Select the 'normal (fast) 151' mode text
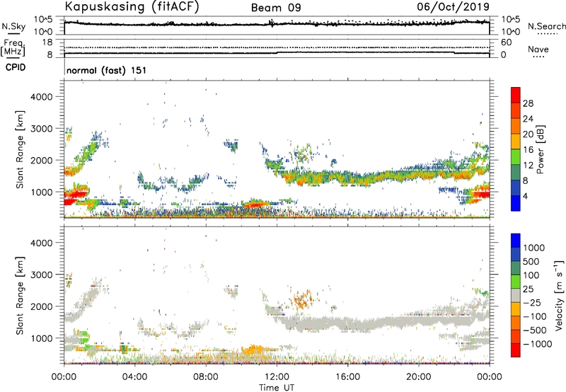 click(x=107, y=70)
